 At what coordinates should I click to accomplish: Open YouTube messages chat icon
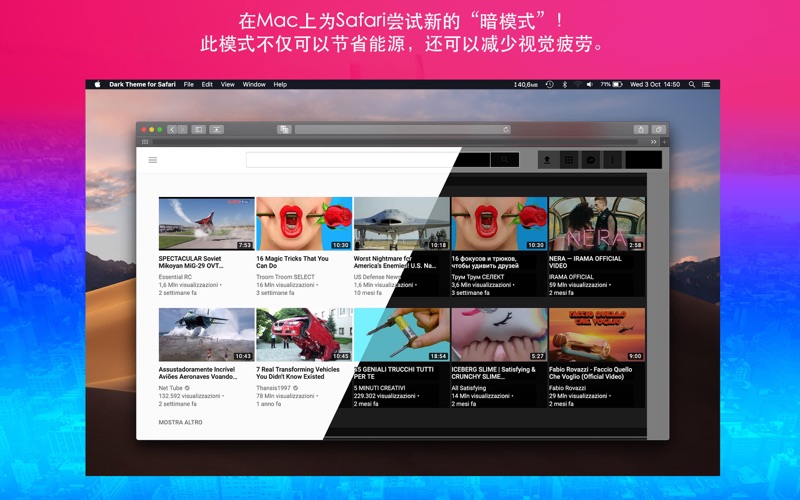pos(591,160)
